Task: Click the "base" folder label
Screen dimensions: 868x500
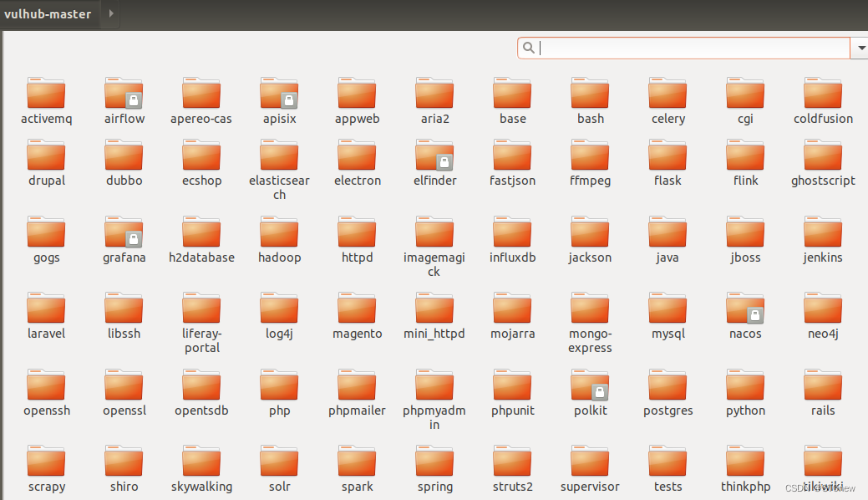Action: click(513, 119)
